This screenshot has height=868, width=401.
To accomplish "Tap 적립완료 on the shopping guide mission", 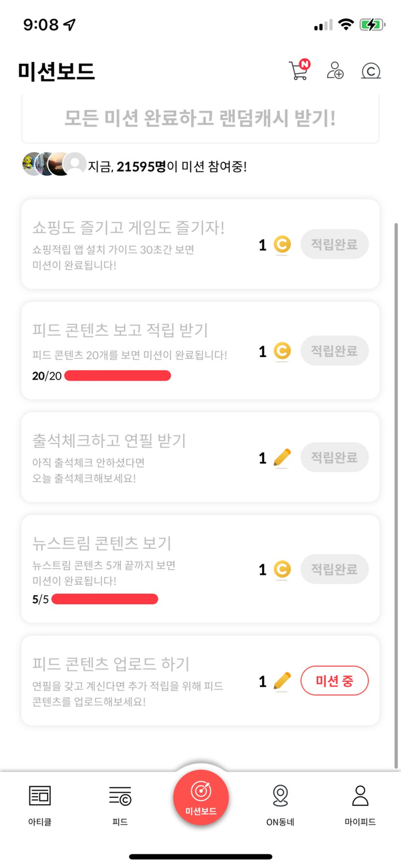I will coord(335,245).
